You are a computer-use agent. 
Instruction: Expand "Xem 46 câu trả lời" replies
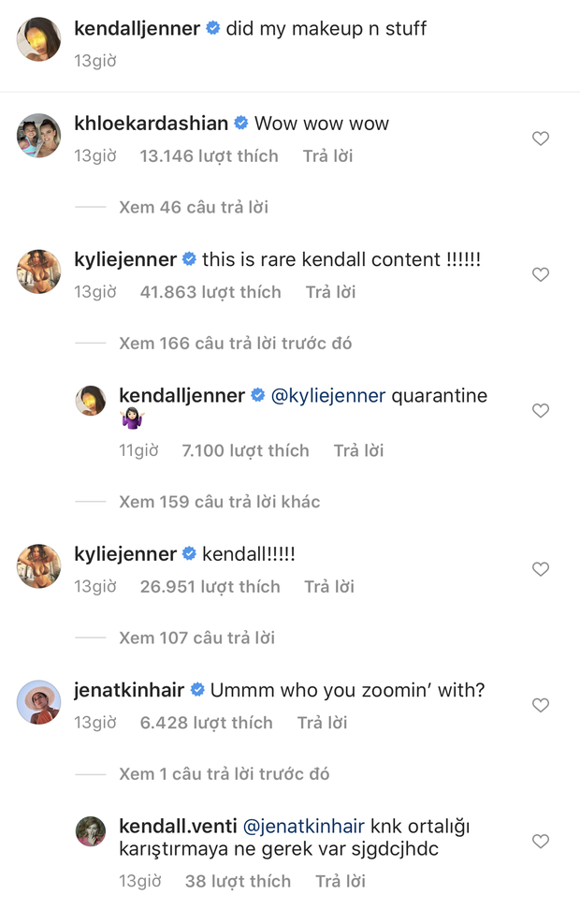194,207
